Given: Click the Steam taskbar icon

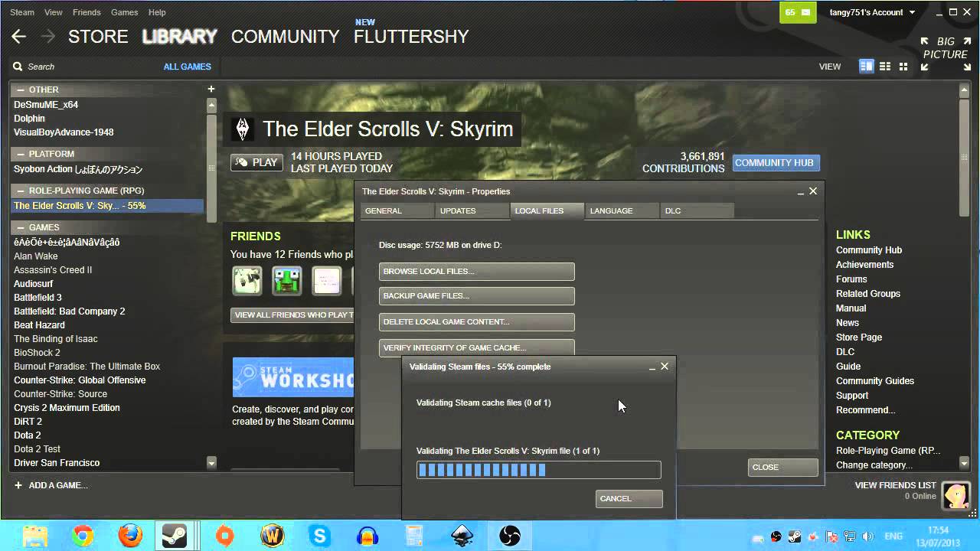Looking at the screenshot, I should [175, 536].
